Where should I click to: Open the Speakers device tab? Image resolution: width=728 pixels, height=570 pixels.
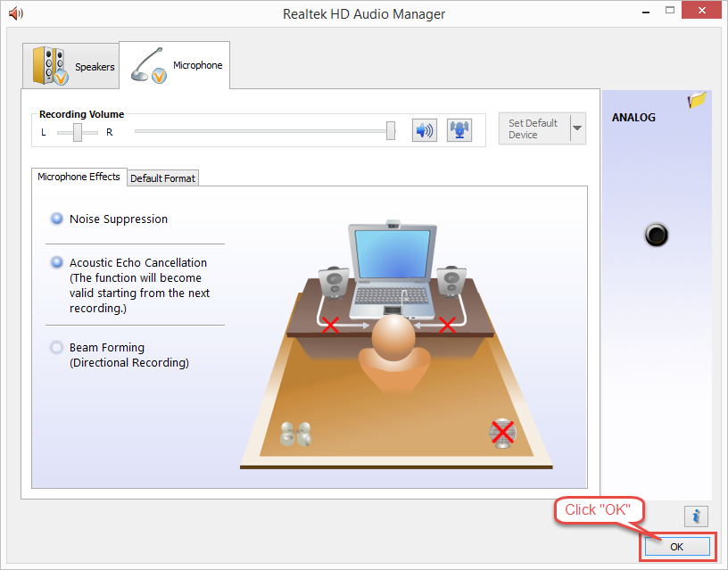(x=71, y=65)
